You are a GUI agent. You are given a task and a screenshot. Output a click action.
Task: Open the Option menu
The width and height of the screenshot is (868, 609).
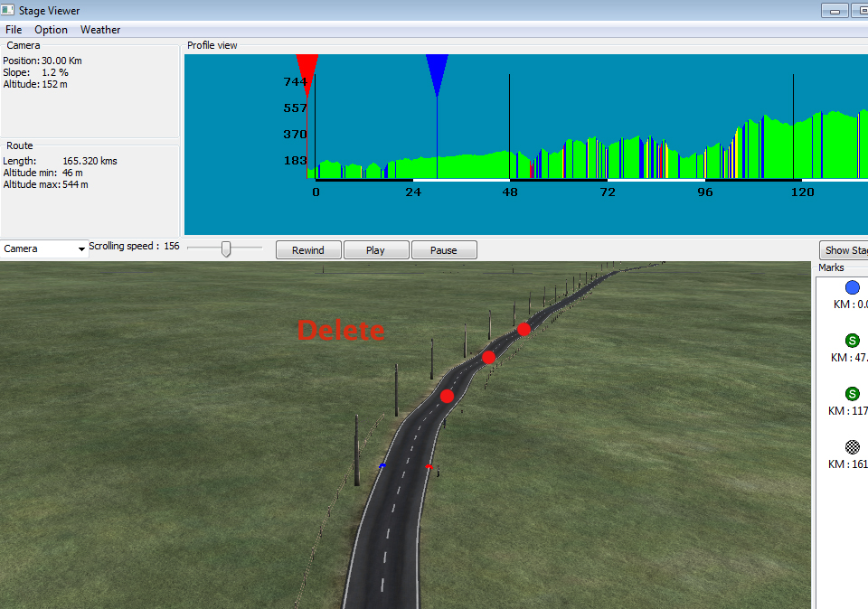click(51, 30)
